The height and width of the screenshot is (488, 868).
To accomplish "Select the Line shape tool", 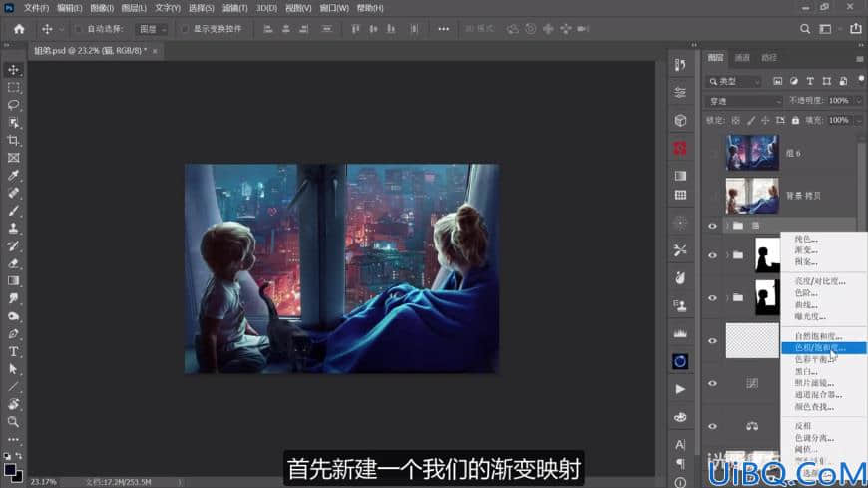I will click(13, 386).
